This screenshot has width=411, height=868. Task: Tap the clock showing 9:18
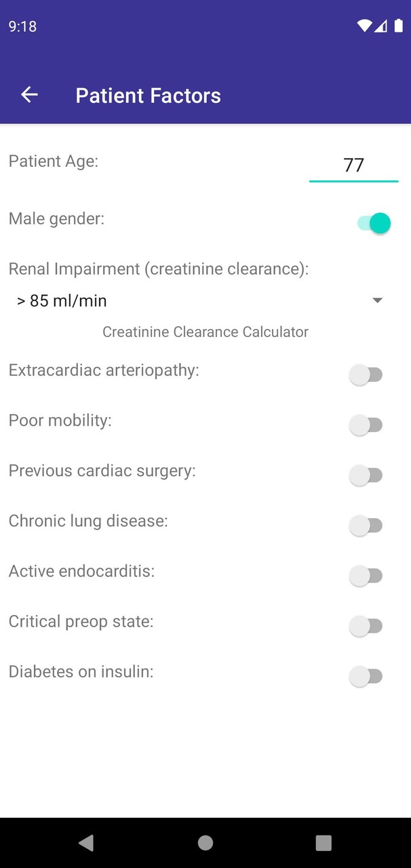[22, 26]
